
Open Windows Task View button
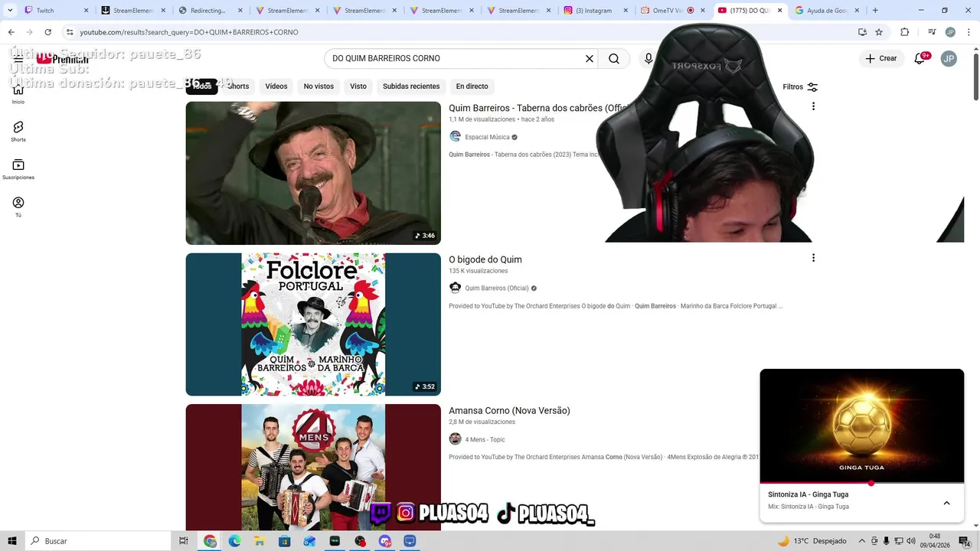(184, 541)
